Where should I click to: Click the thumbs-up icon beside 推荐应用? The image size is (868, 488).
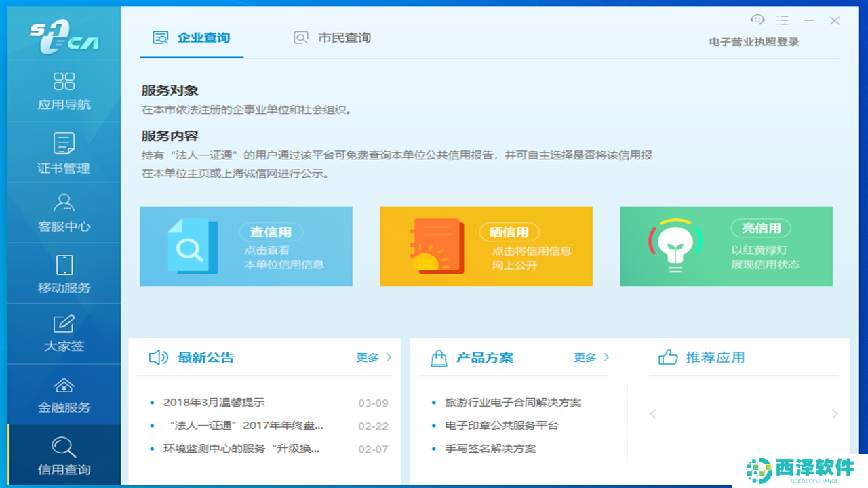click(668, 357)
